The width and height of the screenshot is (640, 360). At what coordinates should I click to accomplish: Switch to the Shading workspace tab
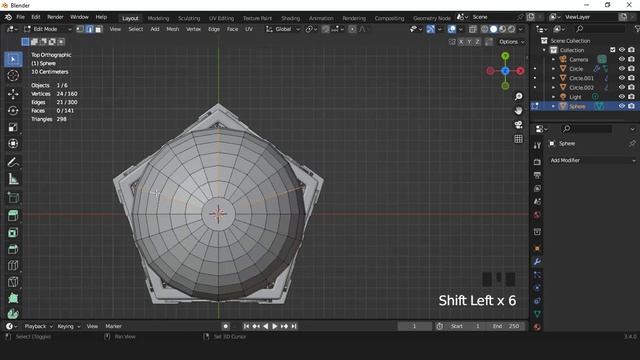click(290, 18)
